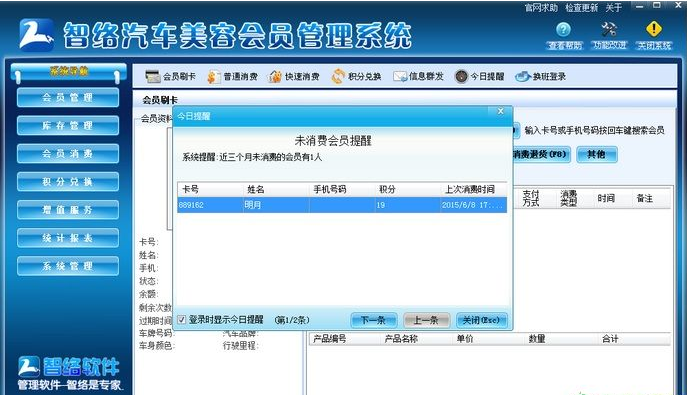Open the 普通消费 toolbar icon

pyautogui.click(x=213, y=77)
